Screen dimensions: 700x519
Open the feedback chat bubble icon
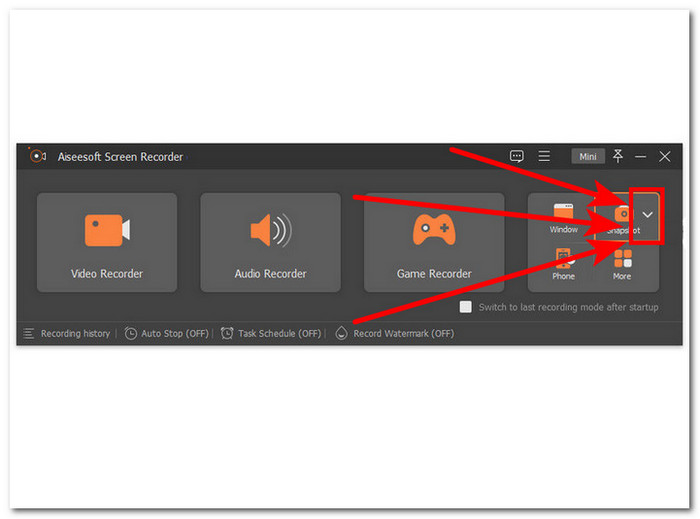tap(517, 156)
